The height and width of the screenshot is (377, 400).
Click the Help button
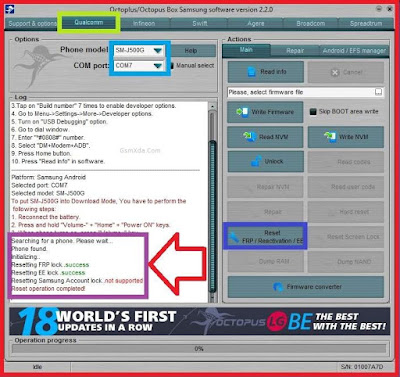tap(191, 51)
